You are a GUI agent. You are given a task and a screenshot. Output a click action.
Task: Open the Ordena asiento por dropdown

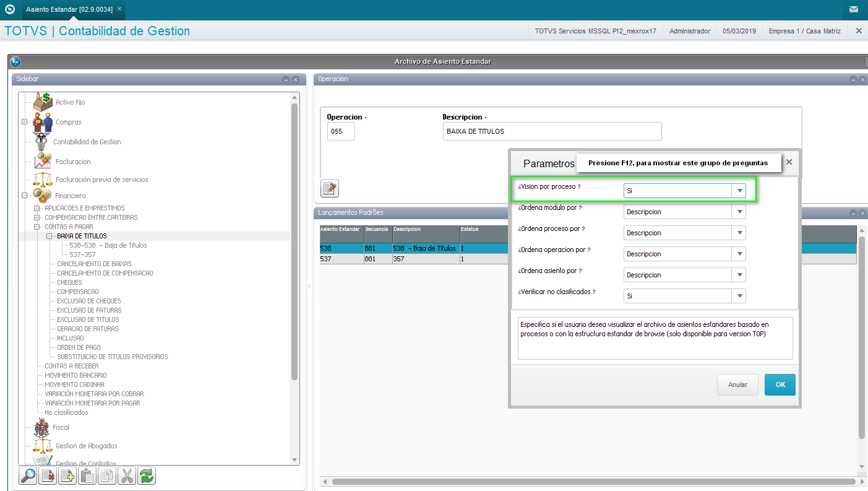739,275
